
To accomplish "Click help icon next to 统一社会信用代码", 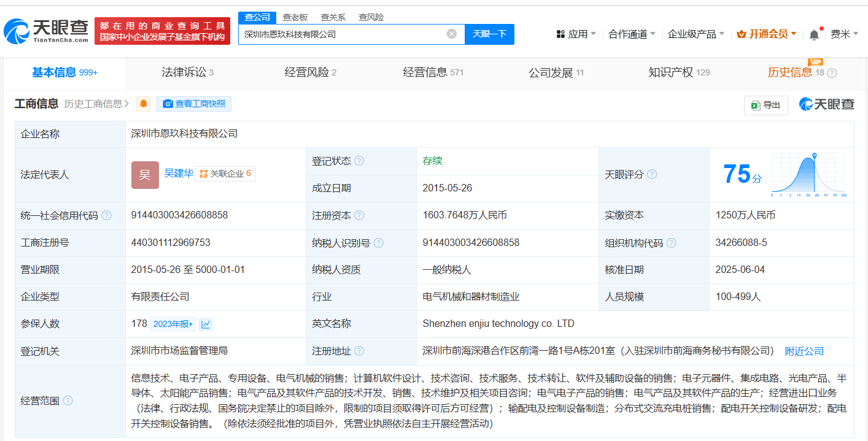I will pos(107,215).
